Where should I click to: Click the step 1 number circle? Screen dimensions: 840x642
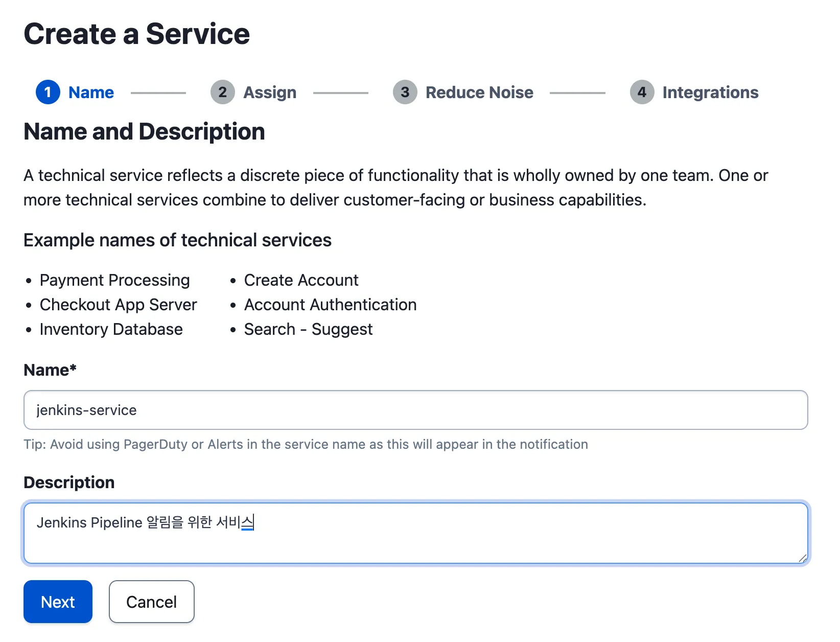[48, 92]
